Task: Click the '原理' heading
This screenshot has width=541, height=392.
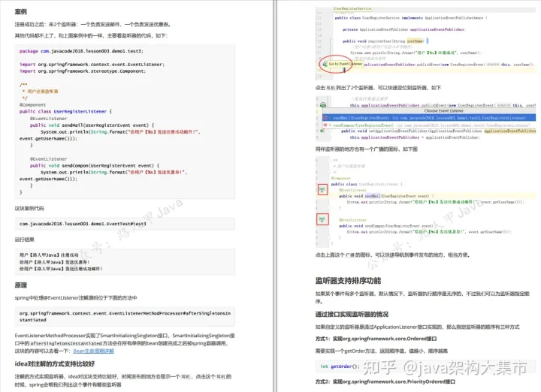Action: pos(21,285)
